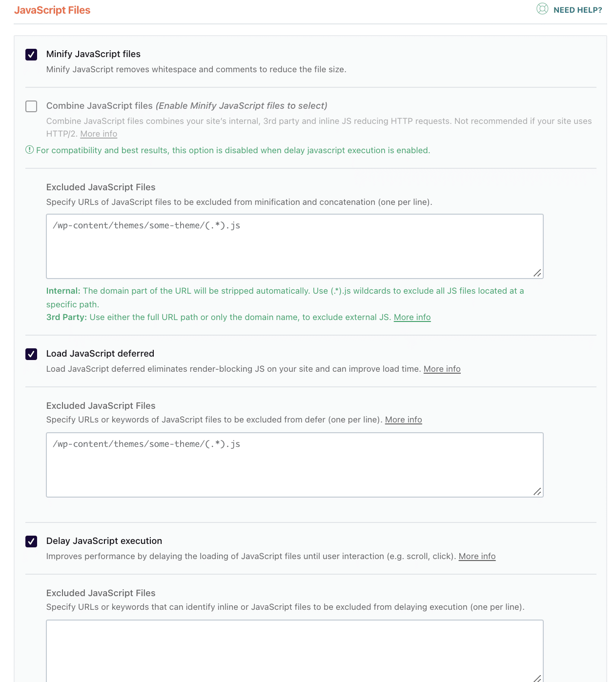
Task: Disable Delay JavaScript execution
Action: pyautogui.click(x=31, y=542)
